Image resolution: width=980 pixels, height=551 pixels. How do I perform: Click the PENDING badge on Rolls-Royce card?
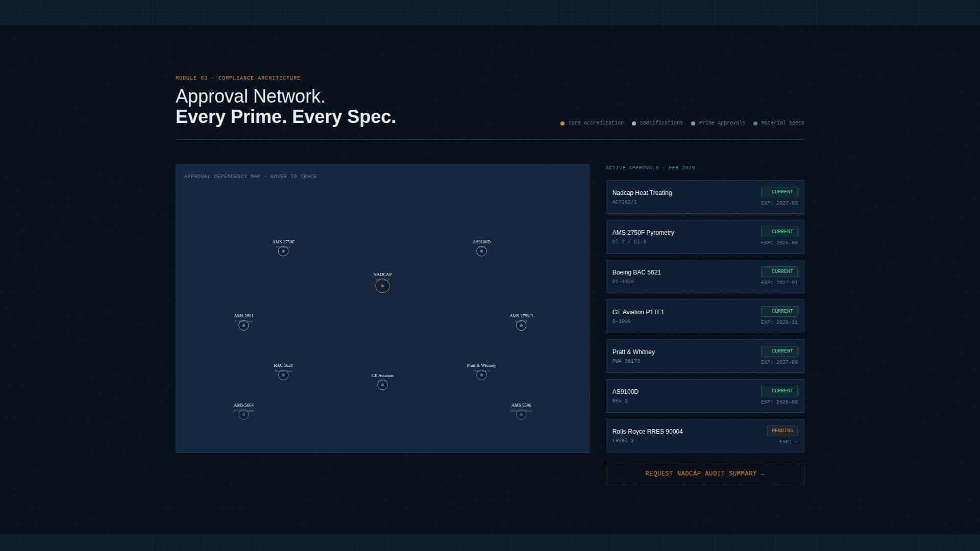(782, 431)
